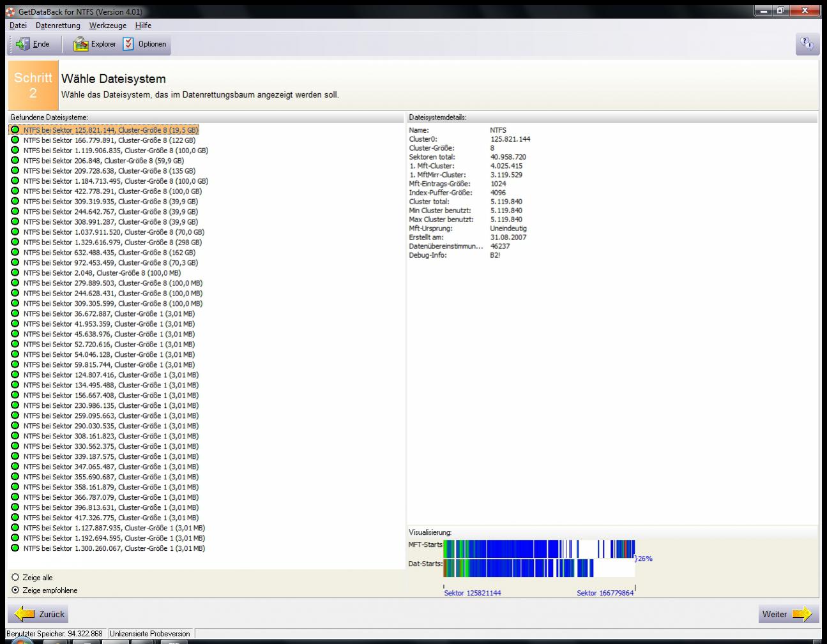Select NTFS bei Sektor 308.161.823 entry
The height and width of the screenshot is (644, 827).
(105, 437)
